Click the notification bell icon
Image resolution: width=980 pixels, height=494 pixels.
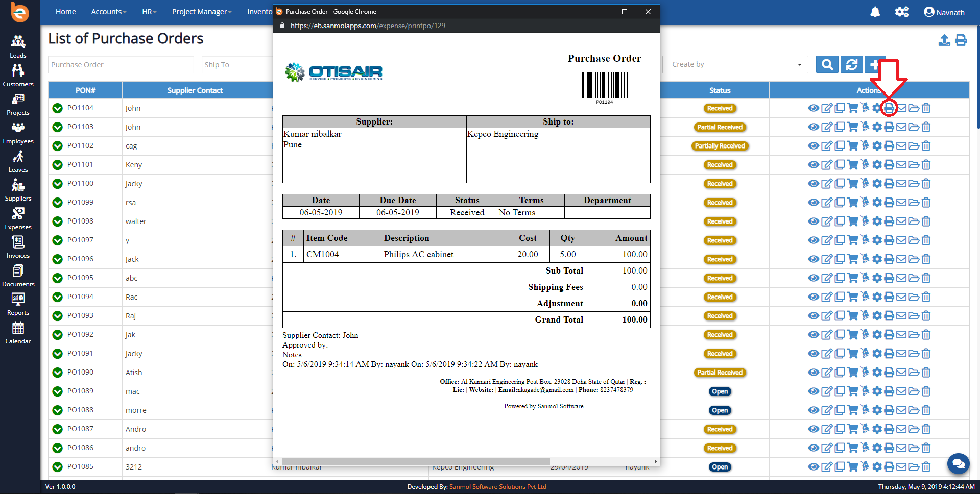click(x=875, y=12)
